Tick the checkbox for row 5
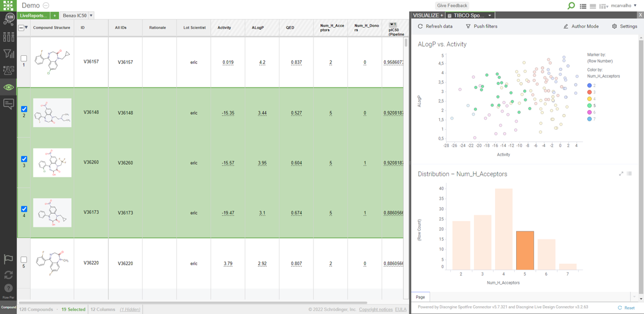Viewport: 644px width, 314px height. coord(24,260)
